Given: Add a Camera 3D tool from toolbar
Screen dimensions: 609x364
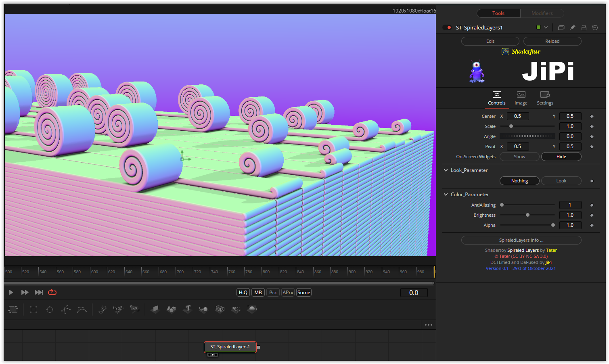Looking at the screenshot, I should click(x=220, y=310).
